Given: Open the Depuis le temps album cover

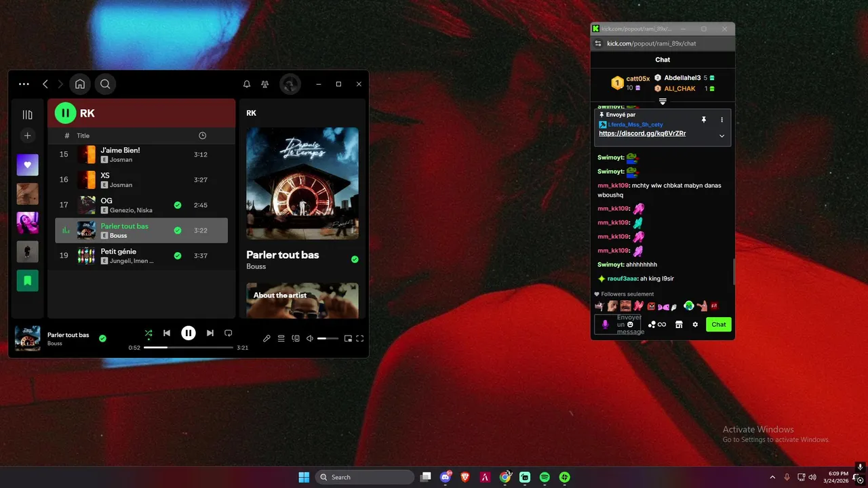Looking at the screenshot, I should [x=302, y=183].
